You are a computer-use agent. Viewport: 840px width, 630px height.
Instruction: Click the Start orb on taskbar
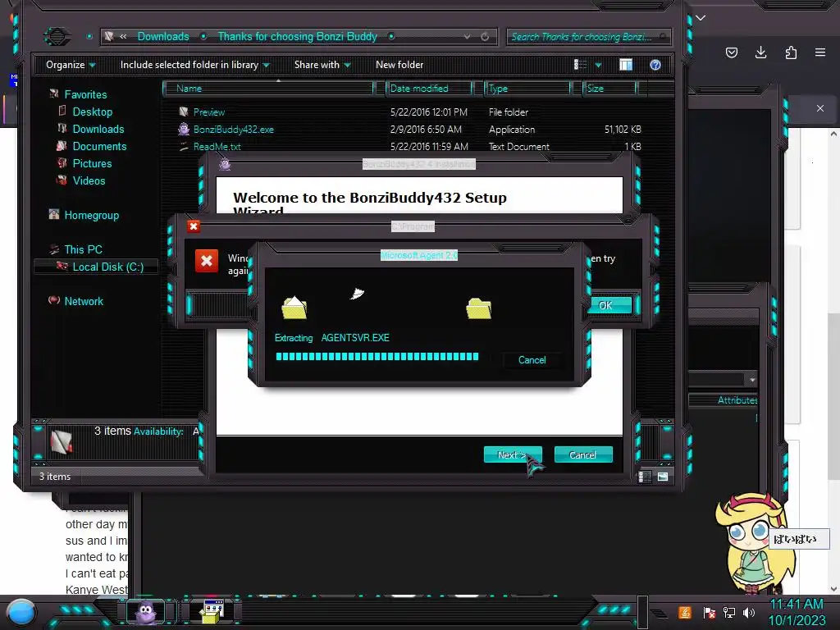coord(21,613)
